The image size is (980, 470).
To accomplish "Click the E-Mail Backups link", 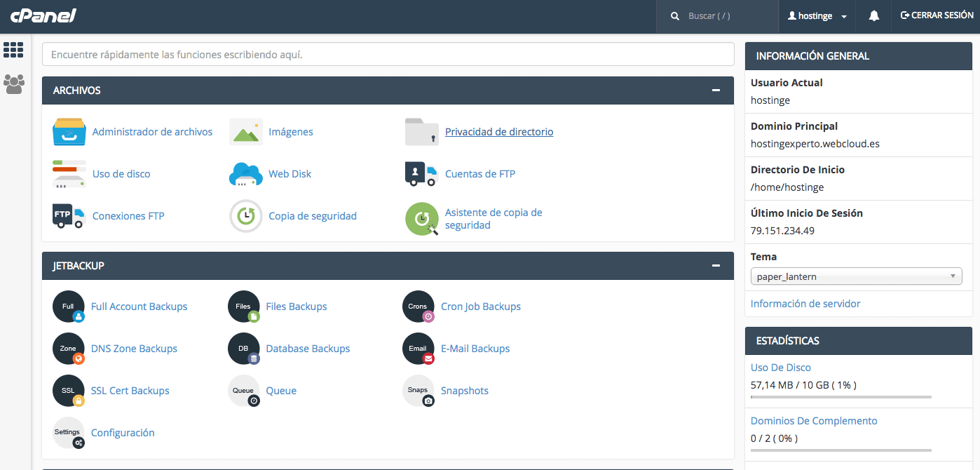I will (475, 349).
